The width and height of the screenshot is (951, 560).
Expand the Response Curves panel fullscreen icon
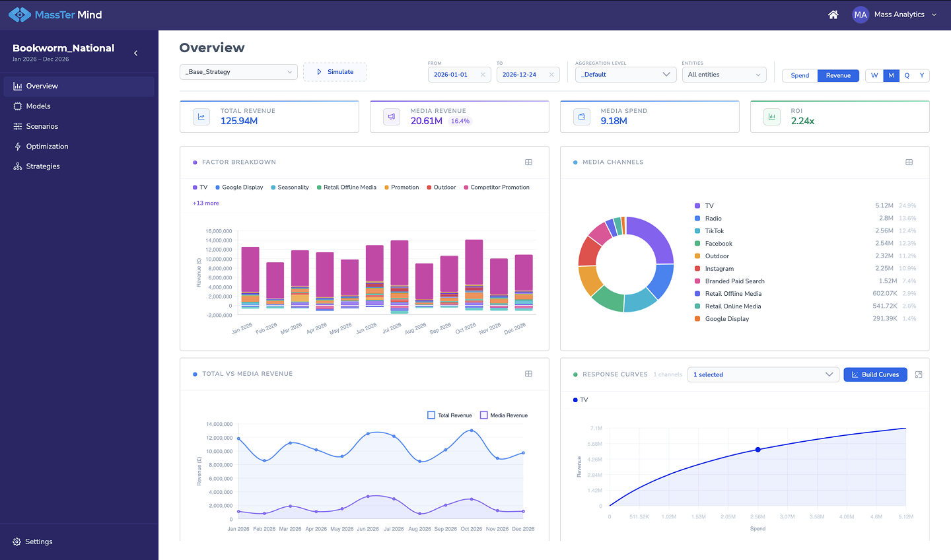click(919, 374)
